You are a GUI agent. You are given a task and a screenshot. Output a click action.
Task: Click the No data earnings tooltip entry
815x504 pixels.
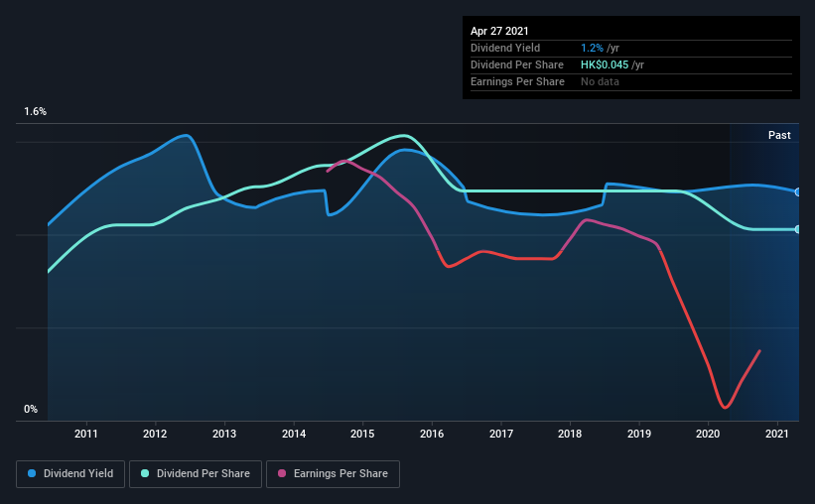600,81
